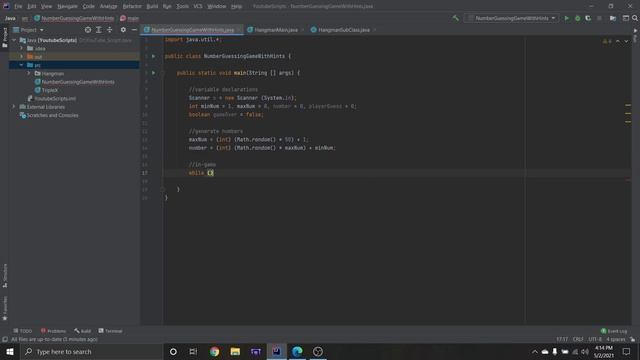
Task: Expand External Libraries node
Action: (x=13, y=107)
